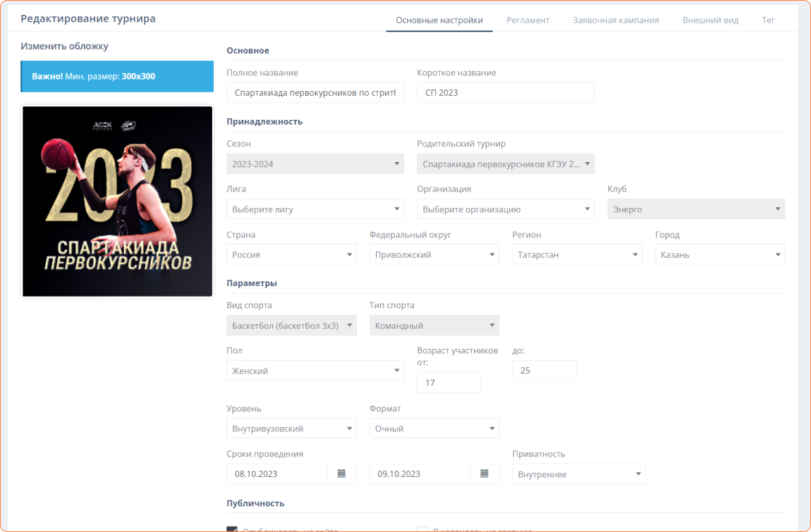Focus the Короткое название field
This screenshot has height=532, width=811.
(x=505, y=92)
